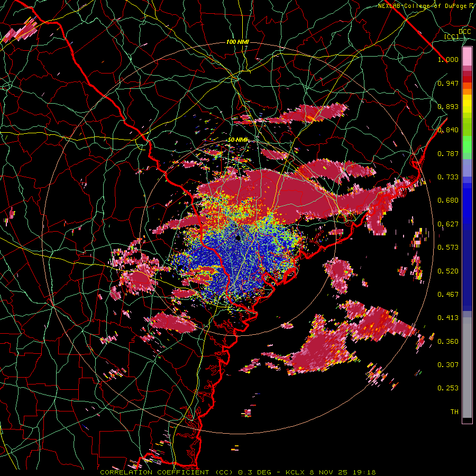Click the [CC] label above the color bar
Screen dimensions: 476x476
452,36
